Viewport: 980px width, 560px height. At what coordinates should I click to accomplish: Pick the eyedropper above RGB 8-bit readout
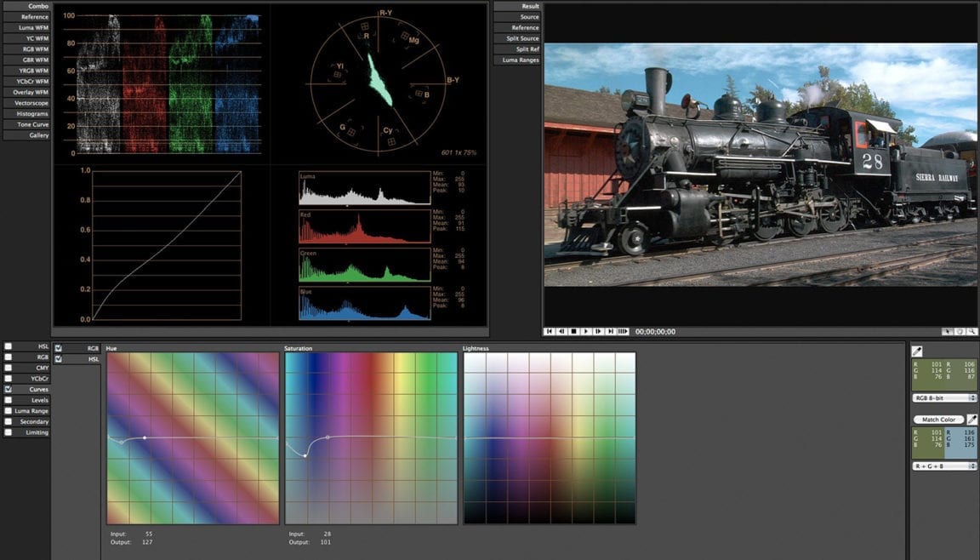tap(917, 351)
